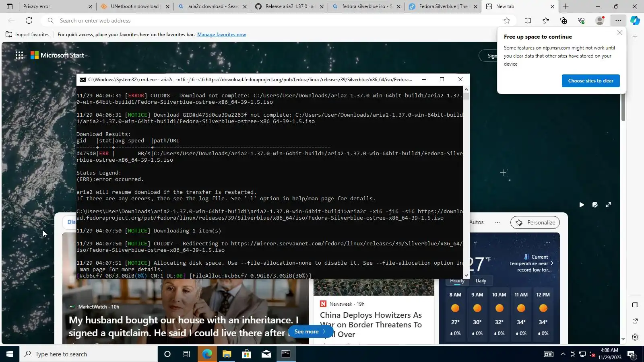This screenshot has width=644, height=362.
Task: Click the Personalize button
Action: pos(535,222)
